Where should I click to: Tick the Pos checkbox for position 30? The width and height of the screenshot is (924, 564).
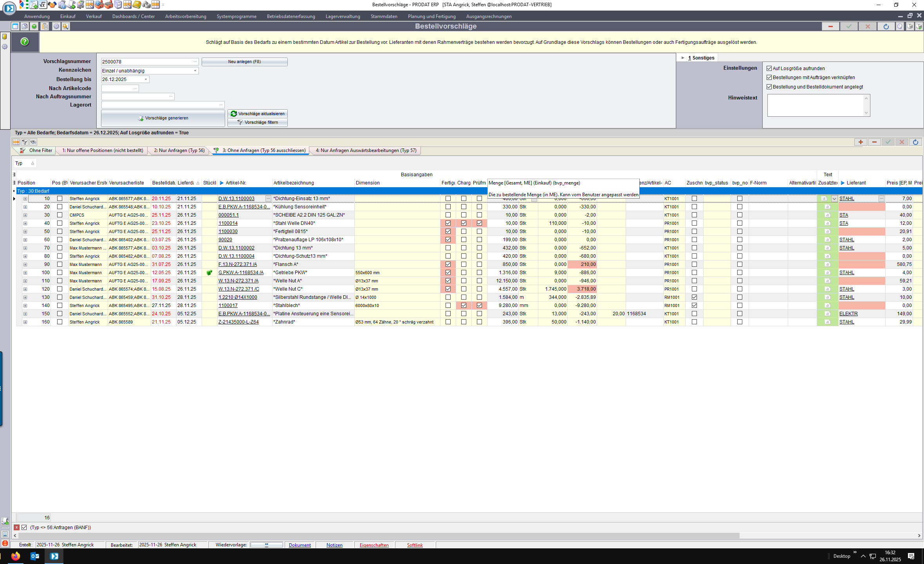point(60,215)
